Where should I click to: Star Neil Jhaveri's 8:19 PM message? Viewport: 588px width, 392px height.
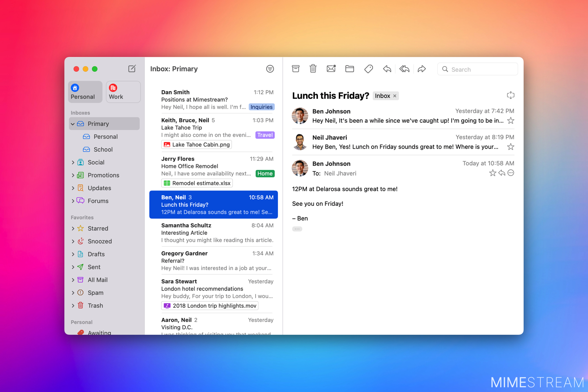click(510, 147)
